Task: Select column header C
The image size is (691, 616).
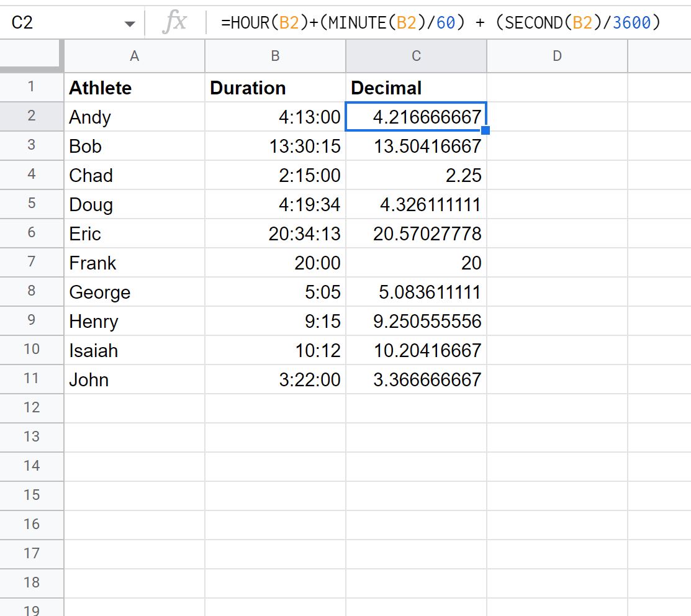Action: click(415, 56)
